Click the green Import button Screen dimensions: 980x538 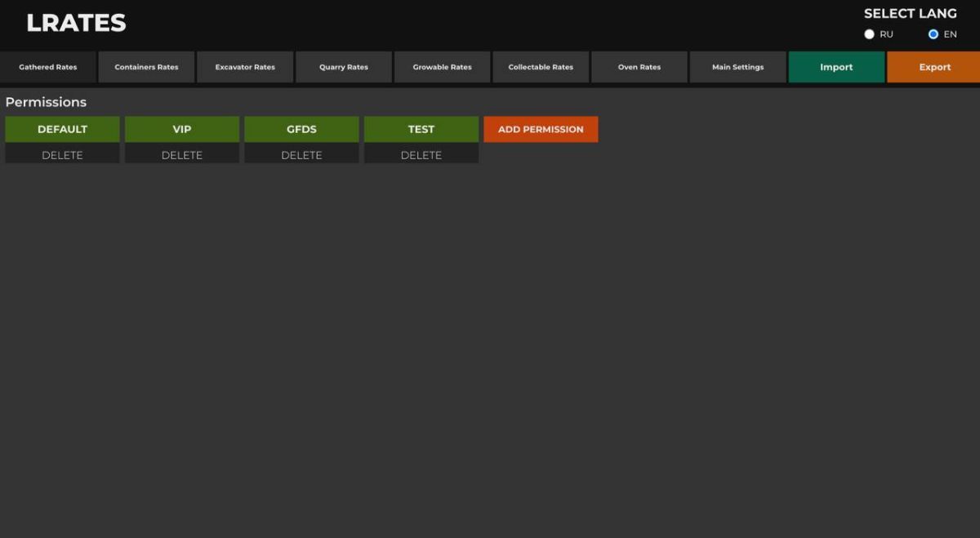[836, 67]
